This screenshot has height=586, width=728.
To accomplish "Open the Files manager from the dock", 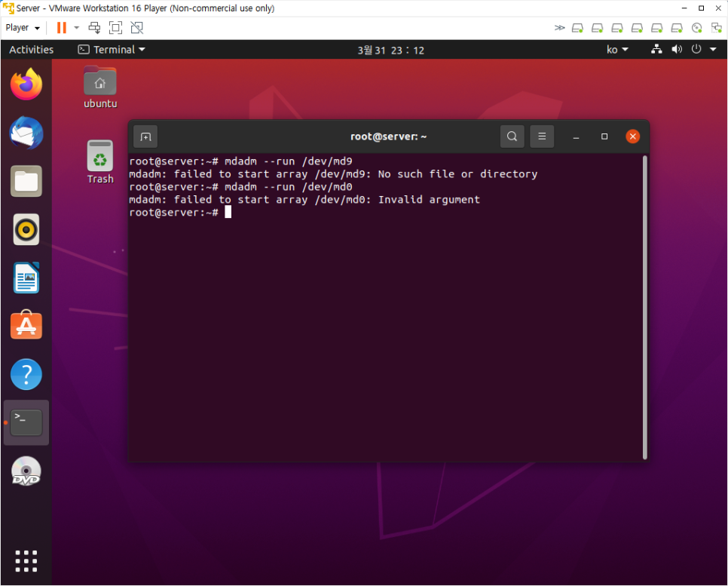I will 26,181.
